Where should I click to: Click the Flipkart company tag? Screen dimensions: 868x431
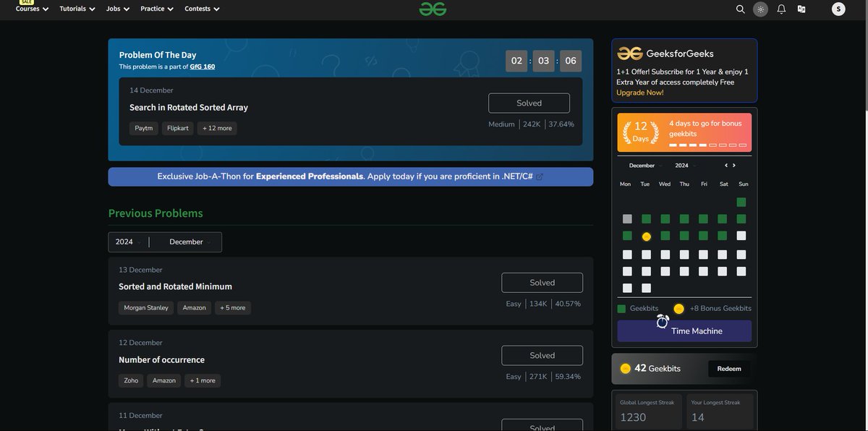(178, 128)
